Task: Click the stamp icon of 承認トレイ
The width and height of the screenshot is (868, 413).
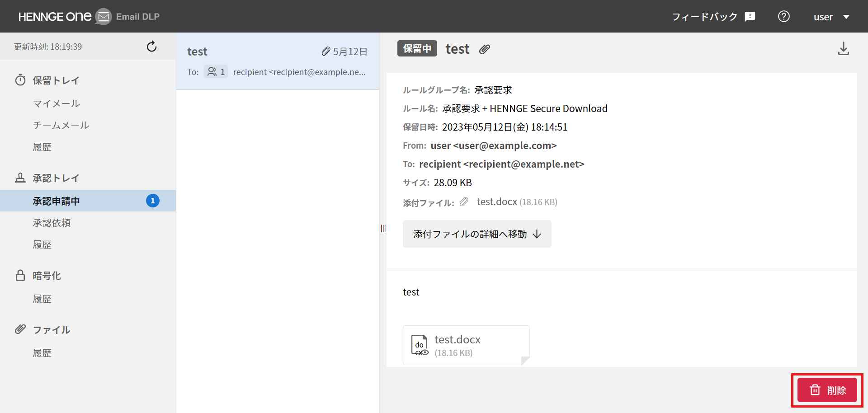Action: [x=20, y=178]
